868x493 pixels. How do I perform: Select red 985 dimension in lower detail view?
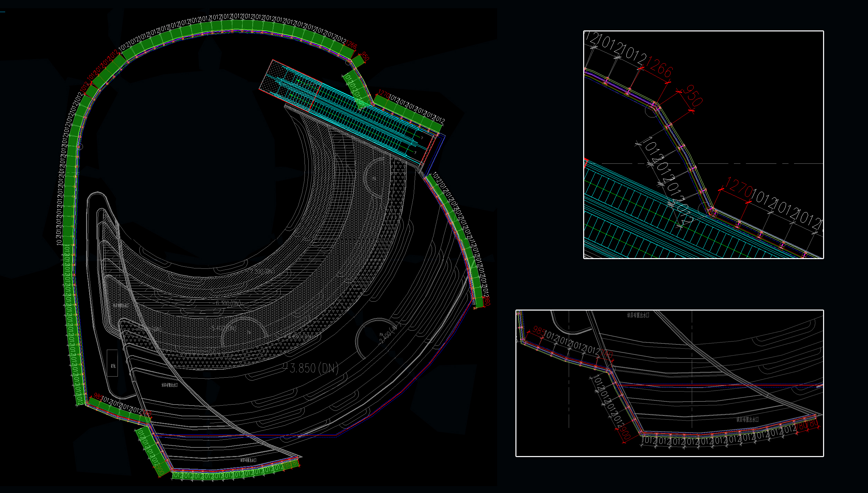[539, 331]
